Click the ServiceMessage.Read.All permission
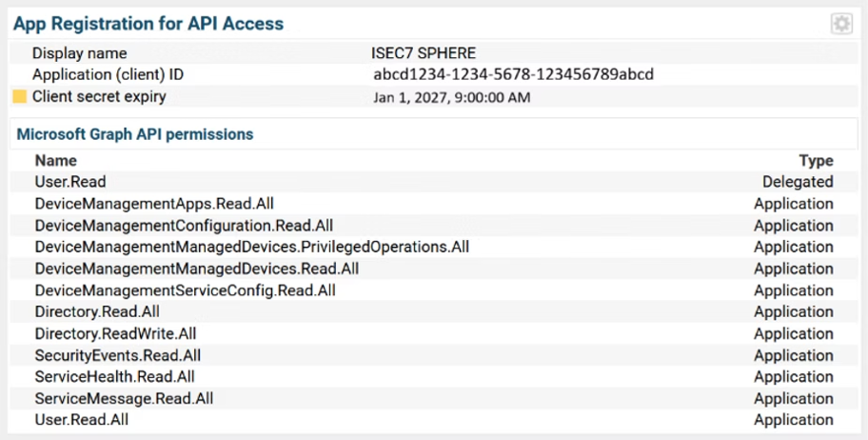The image size is (868, 440). click(x=124, y=398)
